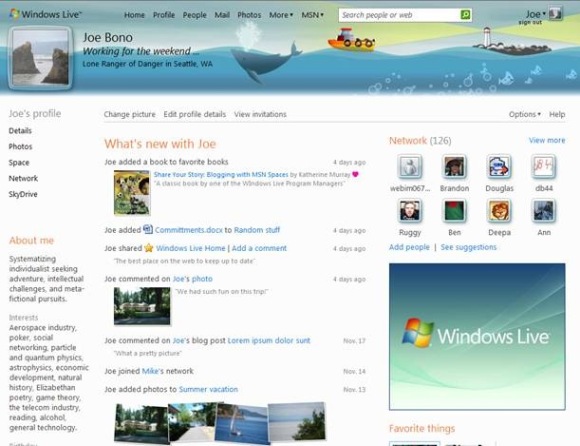Open Ruggy's contact avatar
580x446 pixels.
tap(409, 211)
